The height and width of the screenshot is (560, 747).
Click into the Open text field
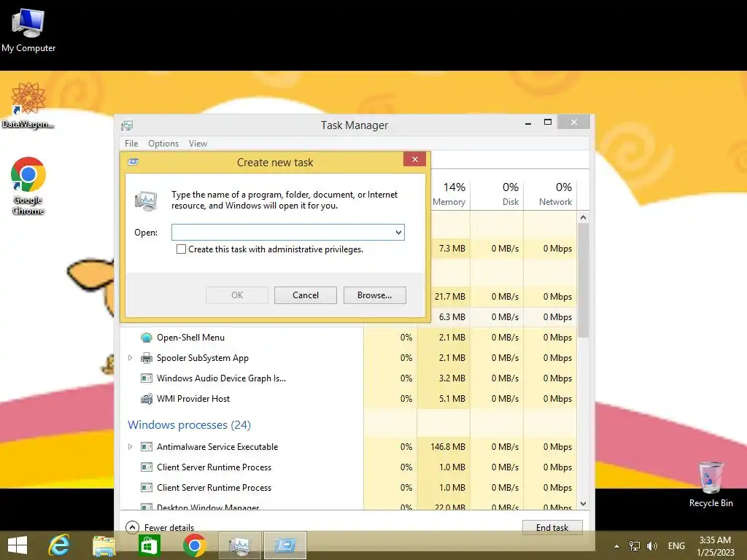tap(283, 233)
